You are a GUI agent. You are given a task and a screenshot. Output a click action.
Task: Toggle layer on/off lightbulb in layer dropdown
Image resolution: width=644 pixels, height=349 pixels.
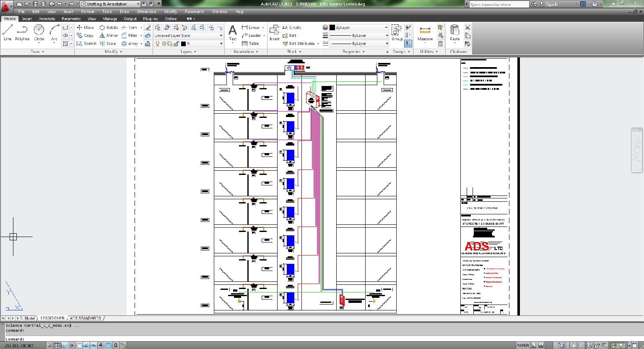coord(158,44)
